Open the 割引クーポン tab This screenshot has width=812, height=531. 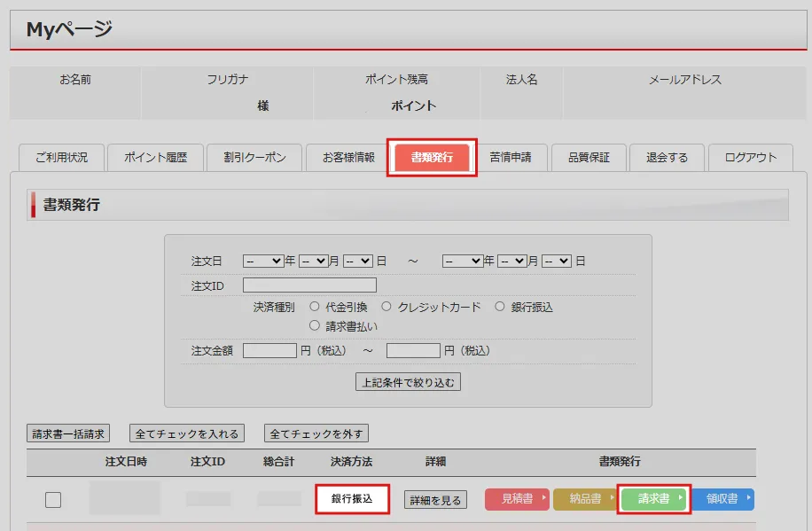click(254, 158)
